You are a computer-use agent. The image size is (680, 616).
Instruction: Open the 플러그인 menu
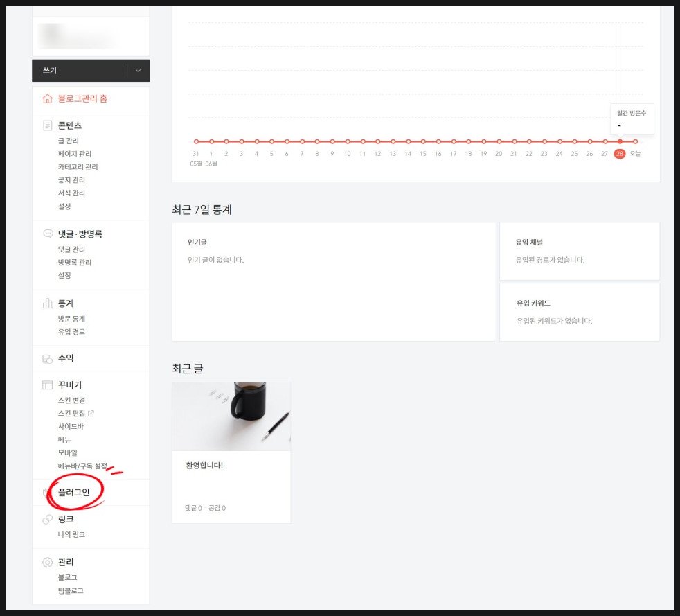click(x=73, y=493)
